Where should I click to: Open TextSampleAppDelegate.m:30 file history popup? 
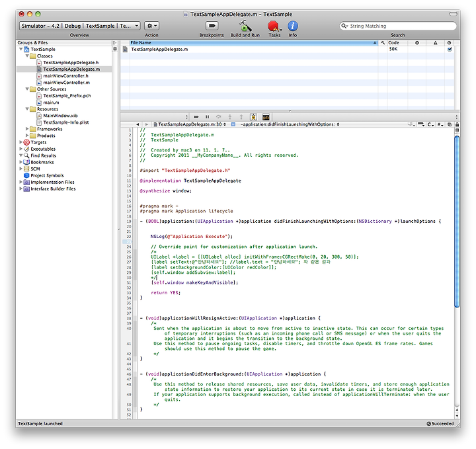pos(190,124)
